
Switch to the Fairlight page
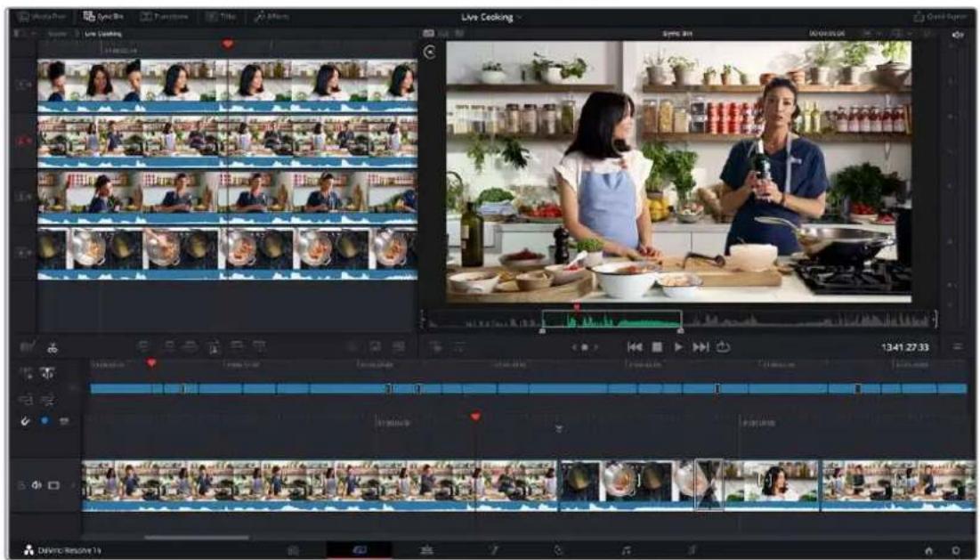point(627,550)
